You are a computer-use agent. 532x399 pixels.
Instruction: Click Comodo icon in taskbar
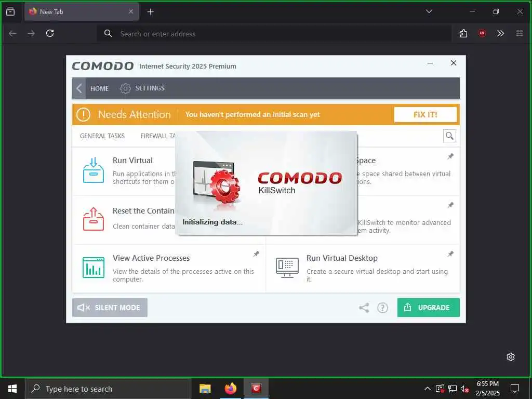pos(256,389)
